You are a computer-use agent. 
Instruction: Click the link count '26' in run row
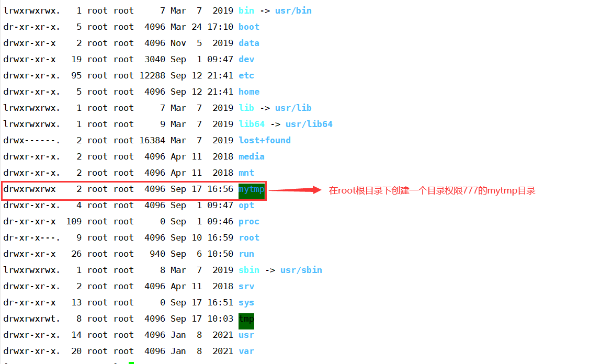(76, 254)
